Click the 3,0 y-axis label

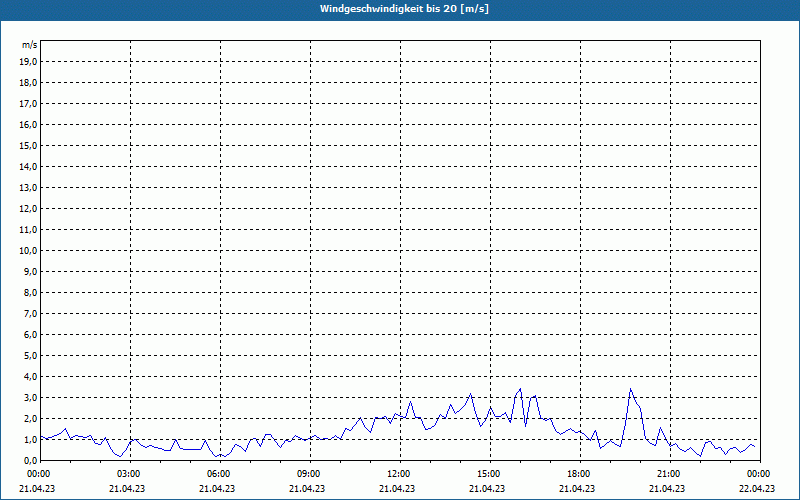tap(30, 397)
